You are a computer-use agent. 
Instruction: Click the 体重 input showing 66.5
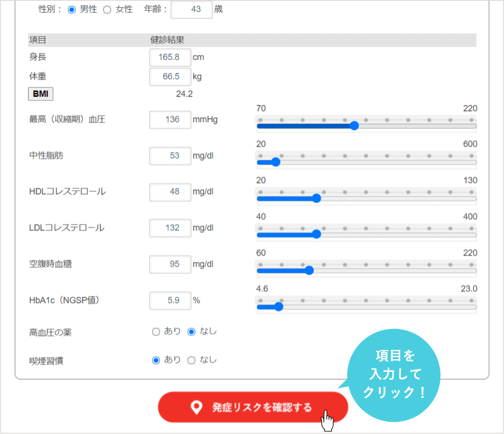(x=170, y=76)
